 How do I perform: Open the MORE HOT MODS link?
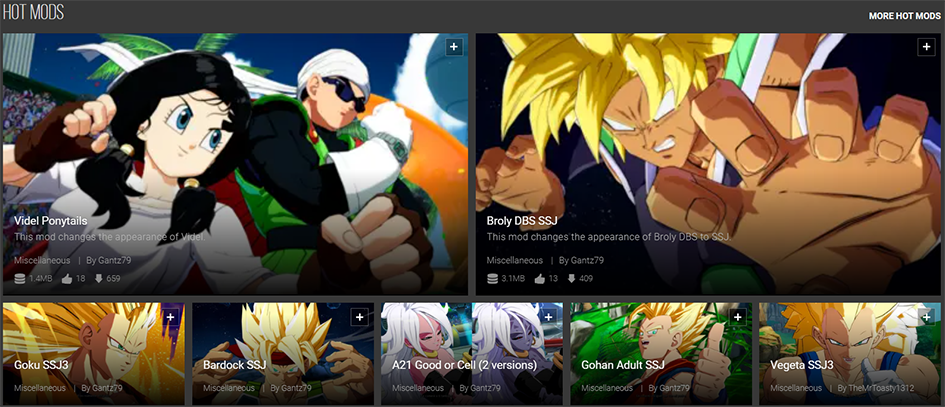coord(904,16)
